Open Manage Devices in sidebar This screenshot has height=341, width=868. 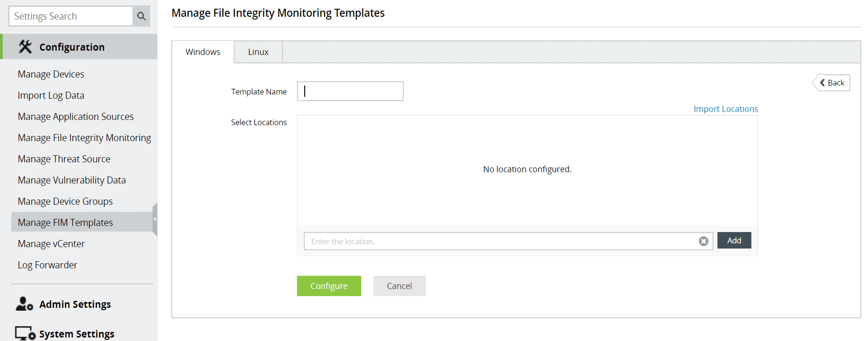tap(51, 74)
